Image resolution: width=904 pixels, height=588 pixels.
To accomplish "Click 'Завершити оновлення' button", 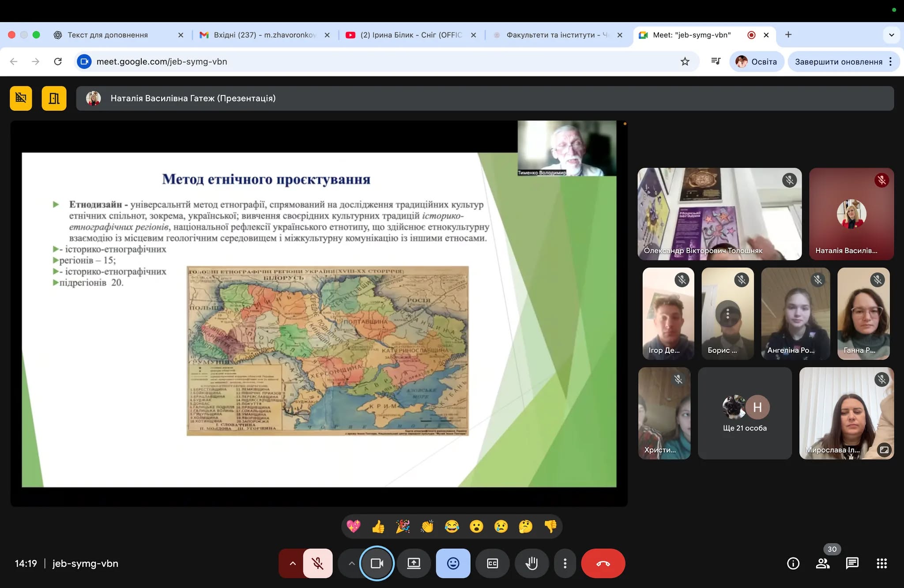I will coord(838,61).
